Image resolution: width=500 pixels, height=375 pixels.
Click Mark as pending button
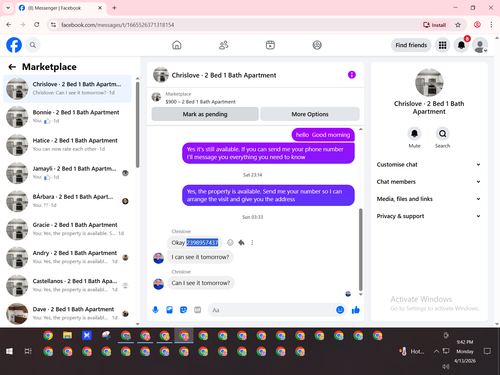pos(205,114)
